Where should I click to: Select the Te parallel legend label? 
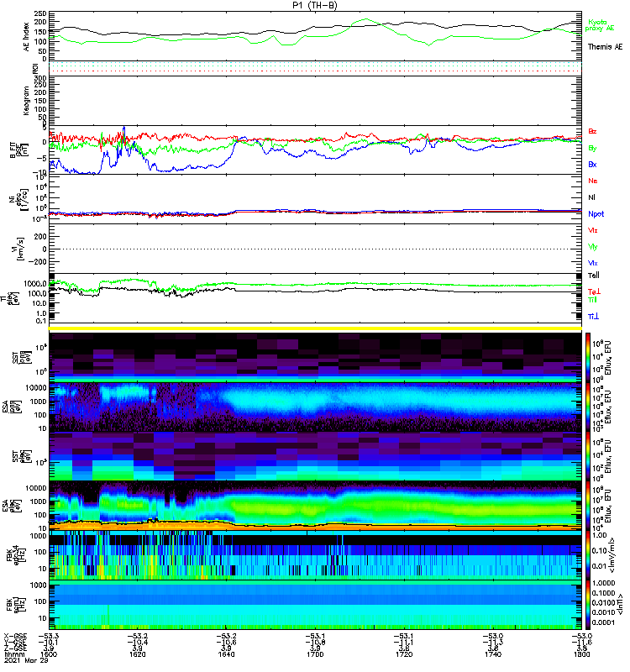point(593,276)
